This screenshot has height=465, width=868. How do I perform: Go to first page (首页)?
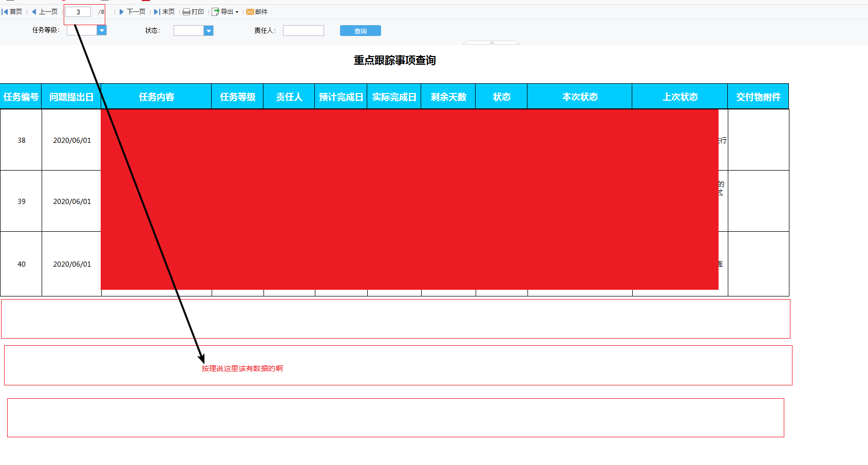coord(12,12)
